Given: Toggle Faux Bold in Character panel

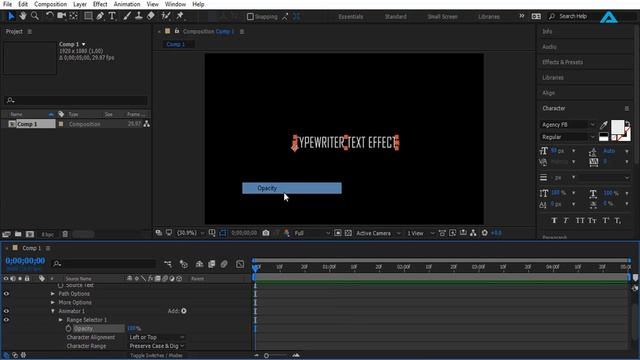Looking at the screenshot, I should pyautogui.click(x=554, y=220).
